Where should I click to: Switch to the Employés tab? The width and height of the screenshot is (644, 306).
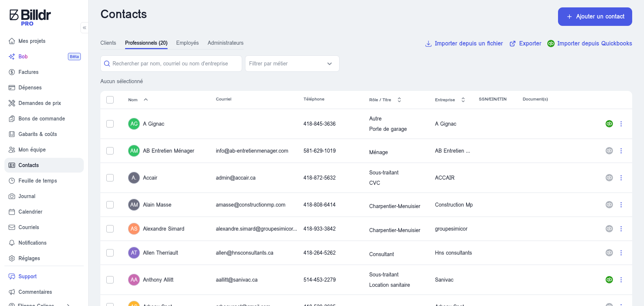pos(187,43)
